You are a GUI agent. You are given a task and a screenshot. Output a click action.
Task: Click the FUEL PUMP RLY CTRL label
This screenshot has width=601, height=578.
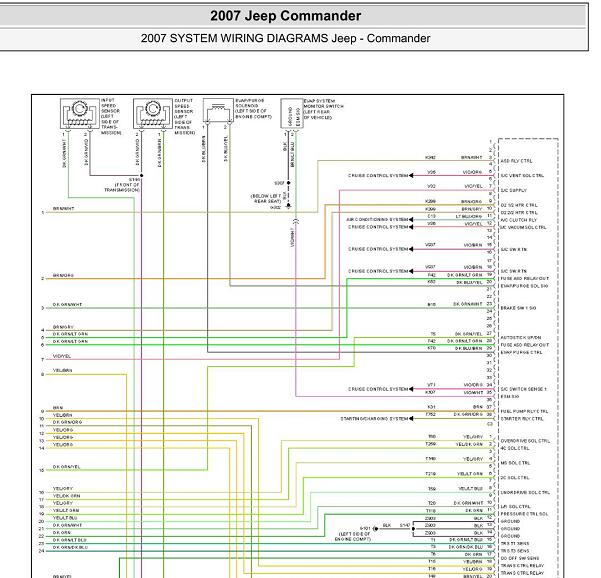pos(524,411)
